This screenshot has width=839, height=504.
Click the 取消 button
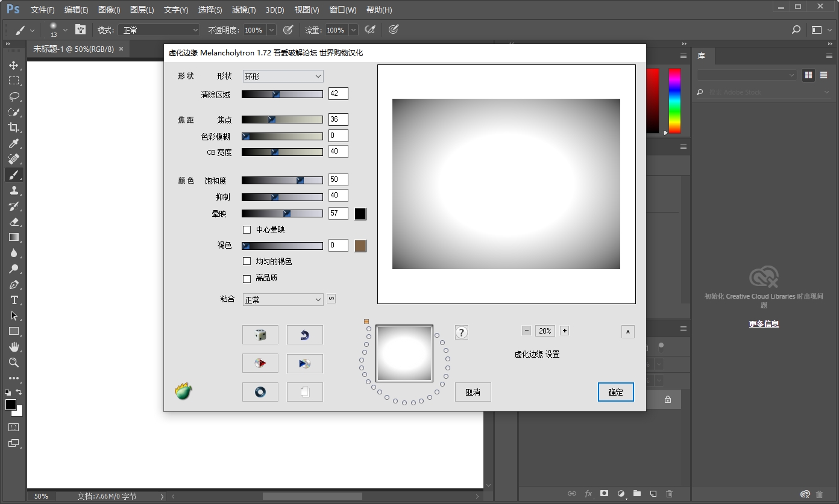pos(473,392)
